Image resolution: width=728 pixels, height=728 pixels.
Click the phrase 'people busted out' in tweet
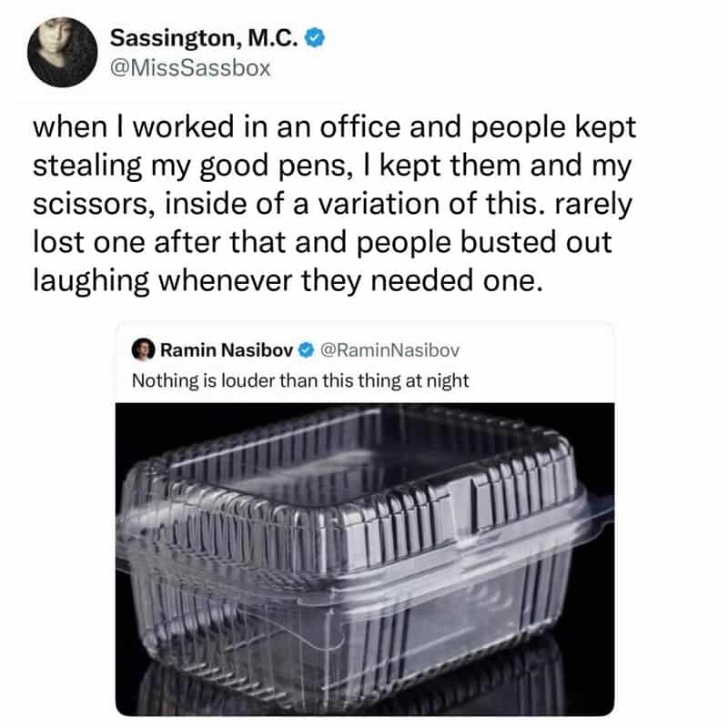coord(484,243)
